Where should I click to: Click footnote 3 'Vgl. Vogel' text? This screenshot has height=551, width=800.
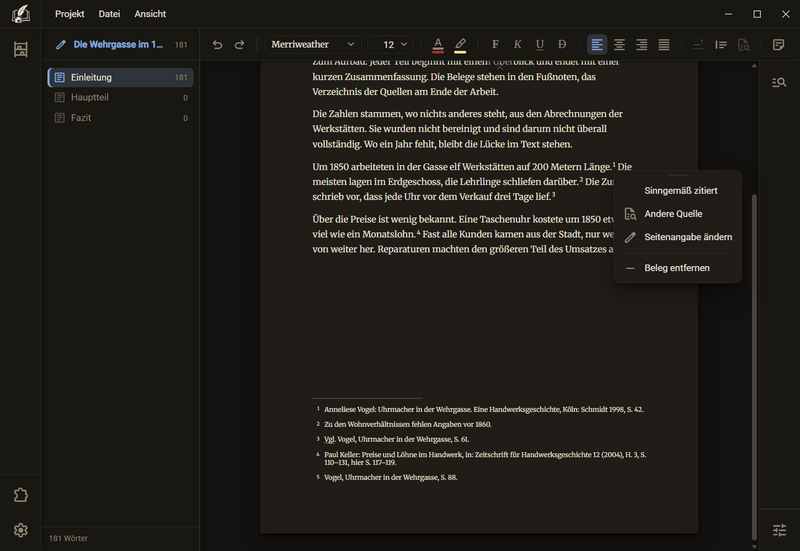[x=396, y=439]
